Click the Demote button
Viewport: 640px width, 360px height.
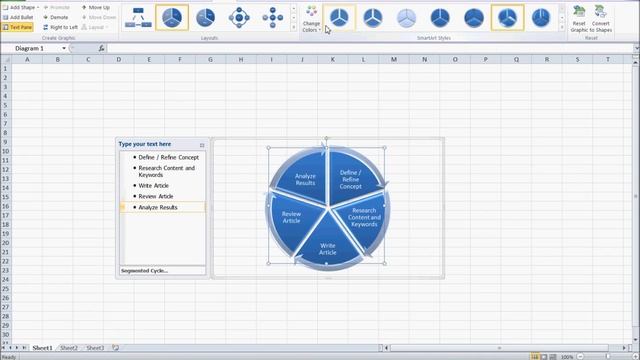(x=56, y=17)
